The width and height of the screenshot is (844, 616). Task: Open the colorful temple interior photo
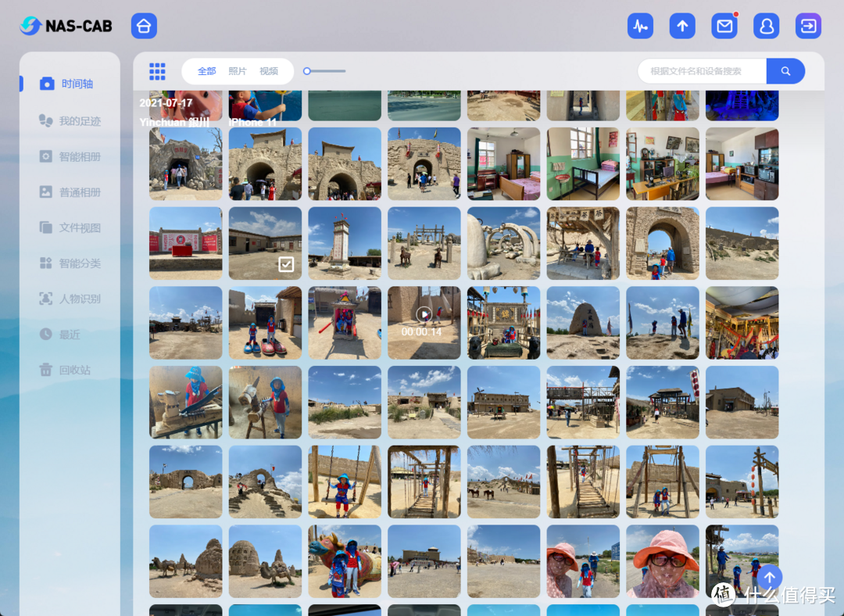pos(742,323)
